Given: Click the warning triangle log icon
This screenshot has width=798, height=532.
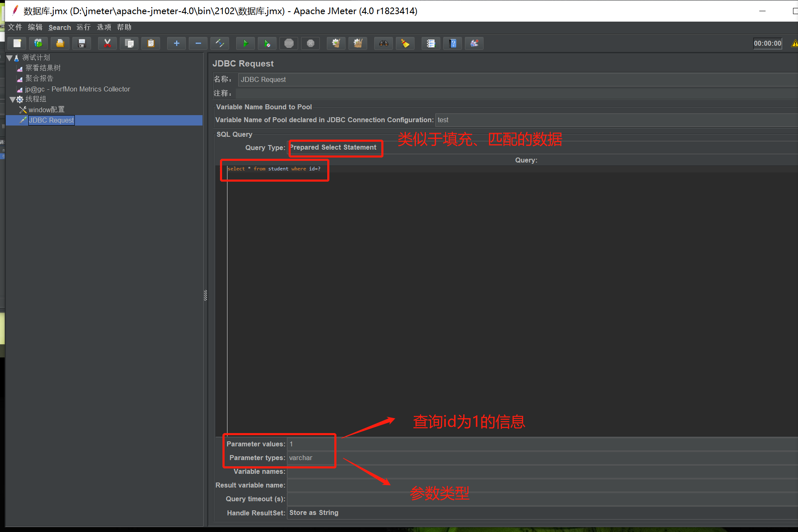Looking at the screenshot, I should (x=794, y=43).
